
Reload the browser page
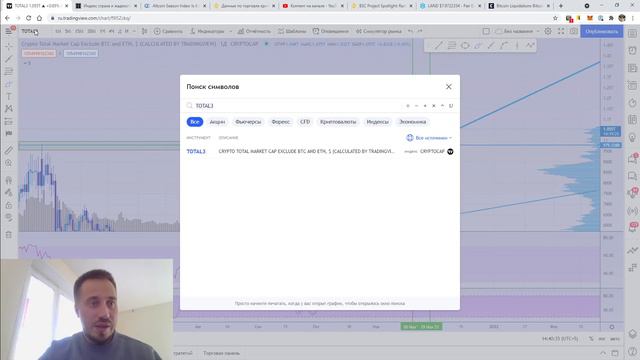(x=28, y=18)
